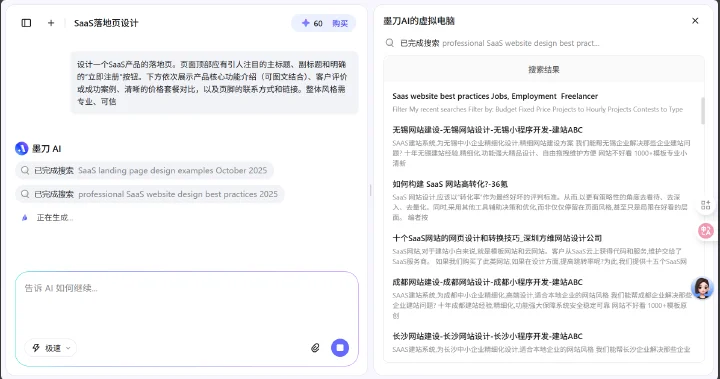Click the user prompt message bubble
This screenshot has width=720, height=379.
pos(214,83)
